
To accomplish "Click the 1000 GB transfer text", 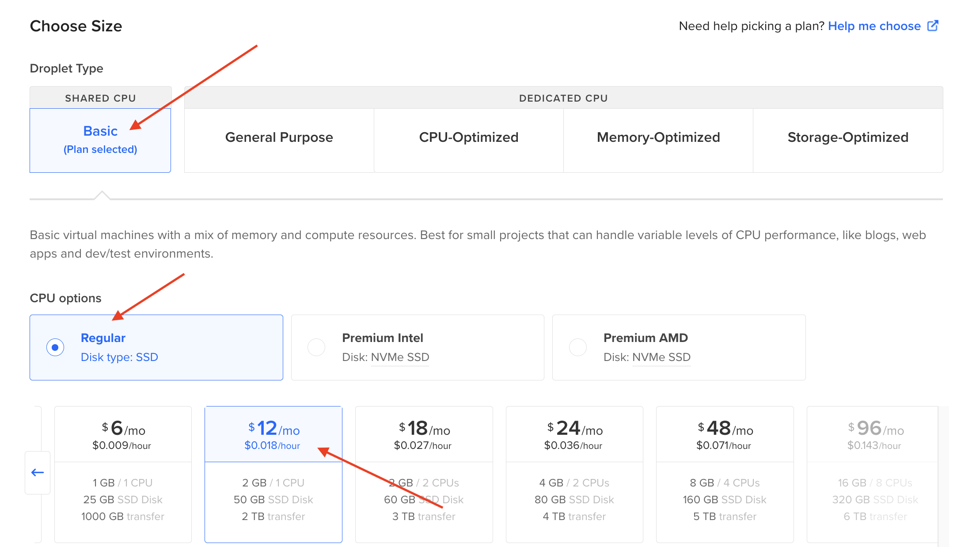I will coord(123,517).
